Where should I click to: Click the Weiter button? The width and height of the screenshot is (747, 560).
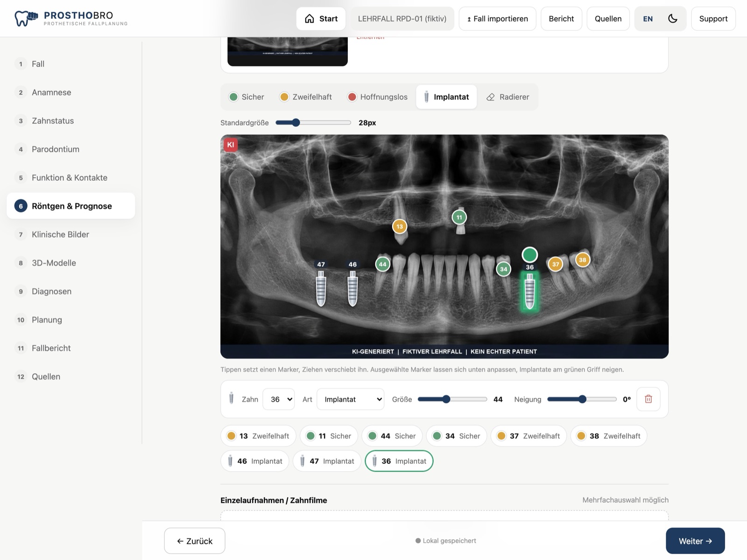point(695,541)
